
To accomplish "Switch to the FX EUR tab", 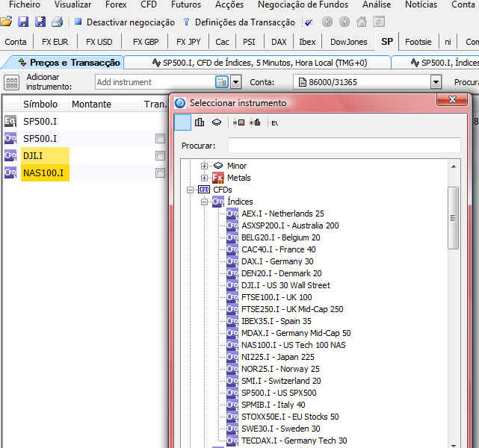I will click(55, 42).
